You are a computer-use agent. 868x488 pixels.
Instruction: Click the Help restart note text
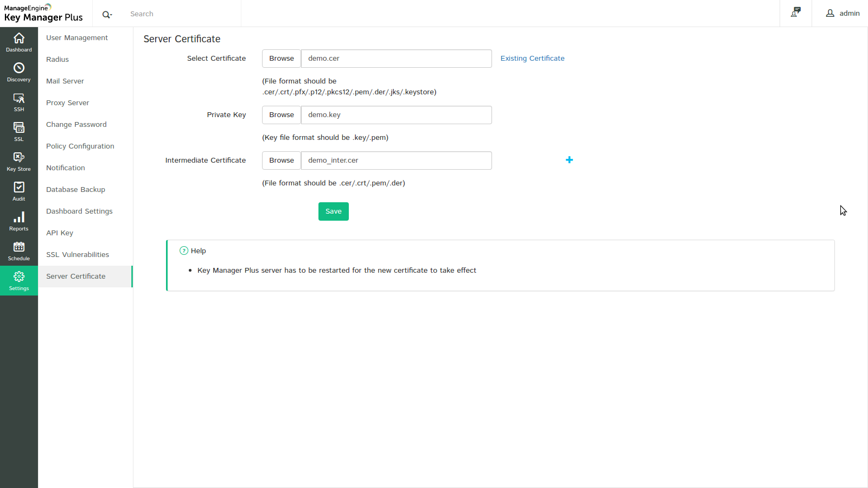coord(337,271)
